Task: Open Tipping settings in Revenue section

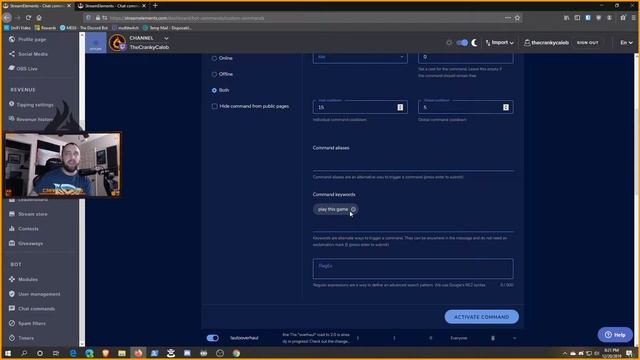Action: tap(31, 104)
